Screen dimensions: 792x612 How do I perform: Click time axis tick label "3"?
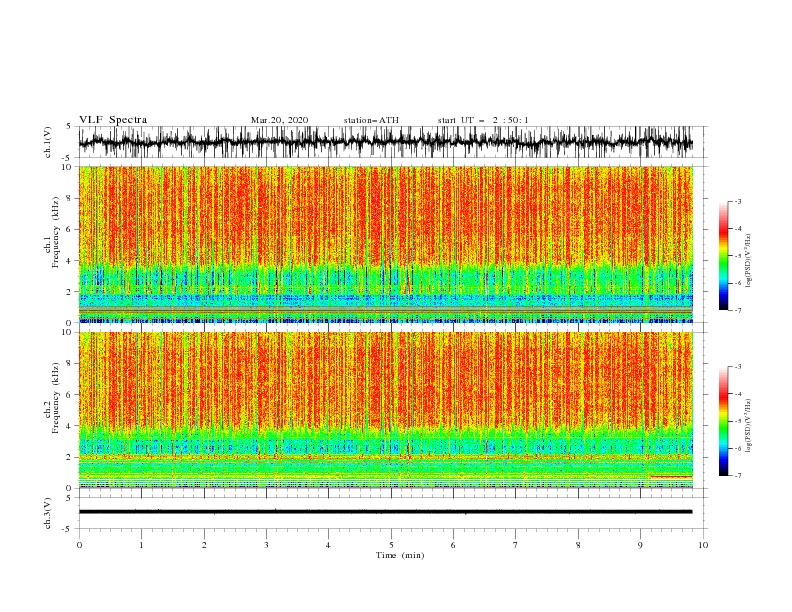click(266, 545)
